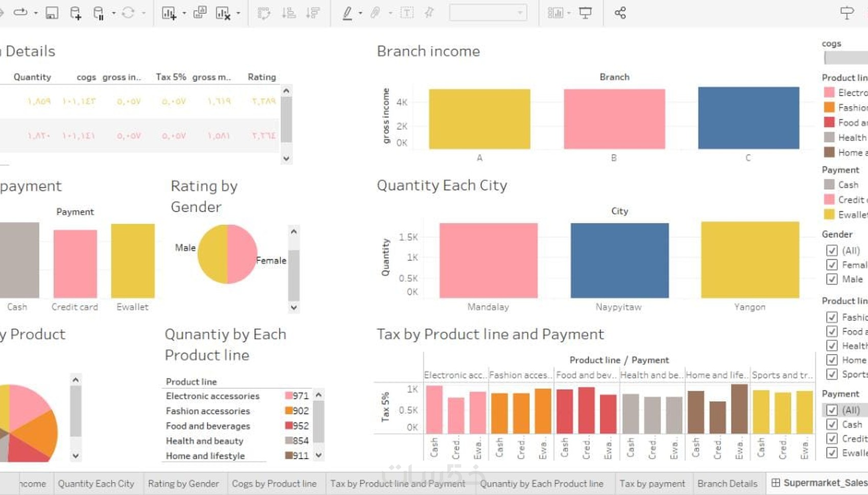Open the Fit selector dropdown
868x495 pixels.
(520, 13)
